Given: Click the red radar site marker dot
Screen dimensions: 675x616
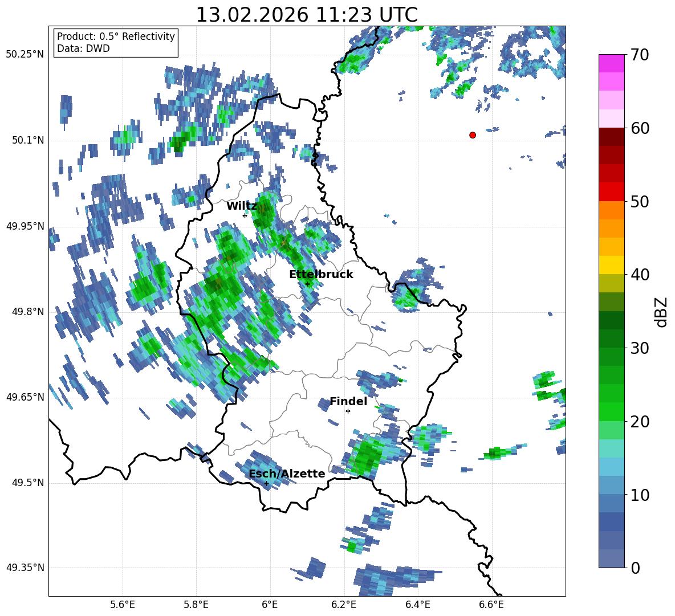Looking at the screenshot, I should tap(473, 135).
